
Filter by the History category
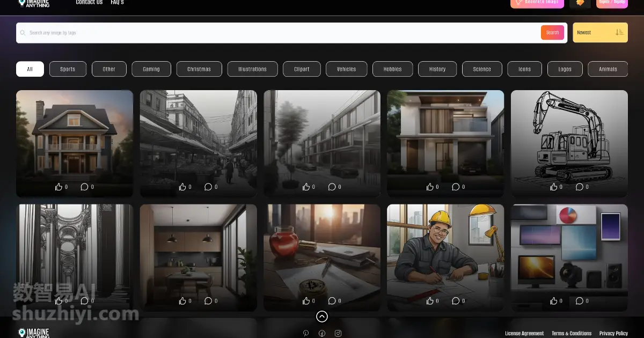tap(437, 69)
